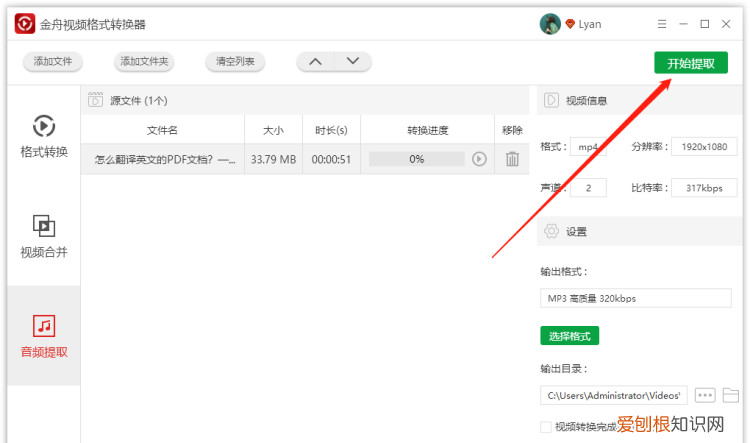The width and height of the screenshot is (750, 443).
Task: Click the audio channel value 2
Action: click(x=588, y=188)
